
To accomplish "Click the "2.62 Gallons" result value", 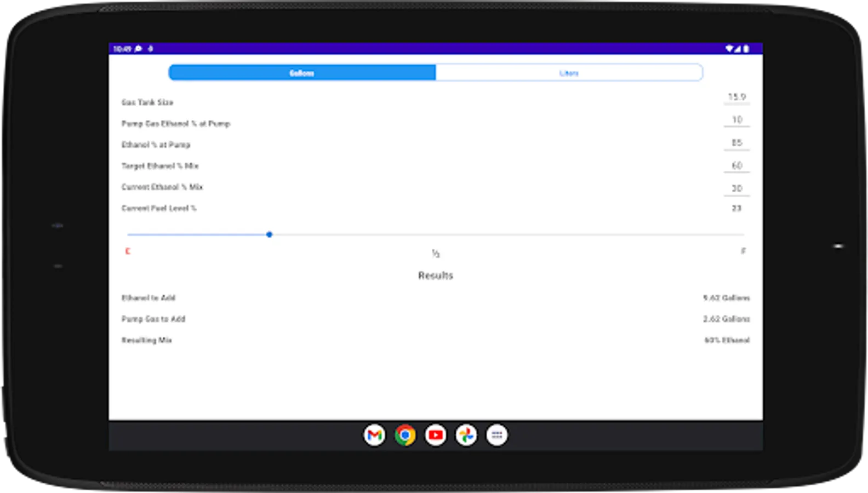I will (x=727, y=319).
